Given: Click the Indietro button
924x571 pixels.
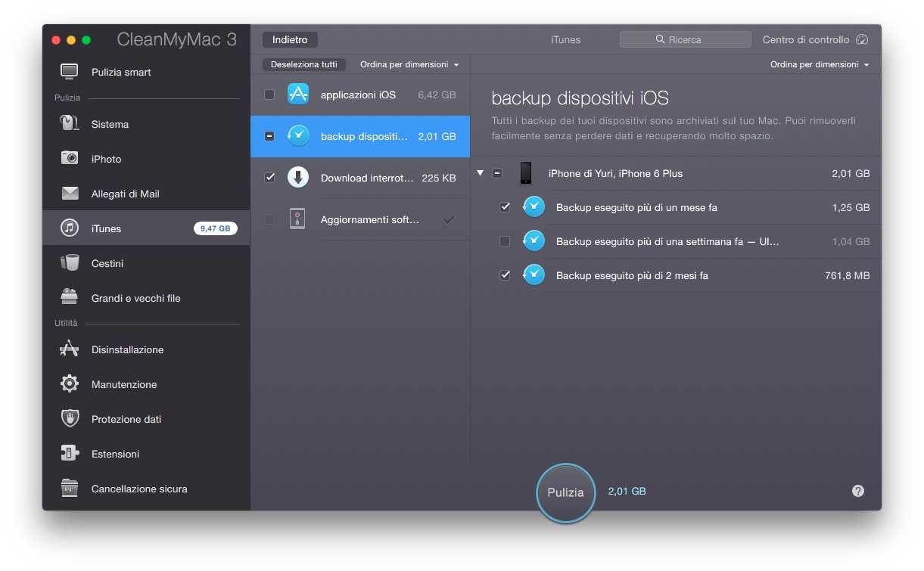Looking at the screenshot, I should (291, 39).
